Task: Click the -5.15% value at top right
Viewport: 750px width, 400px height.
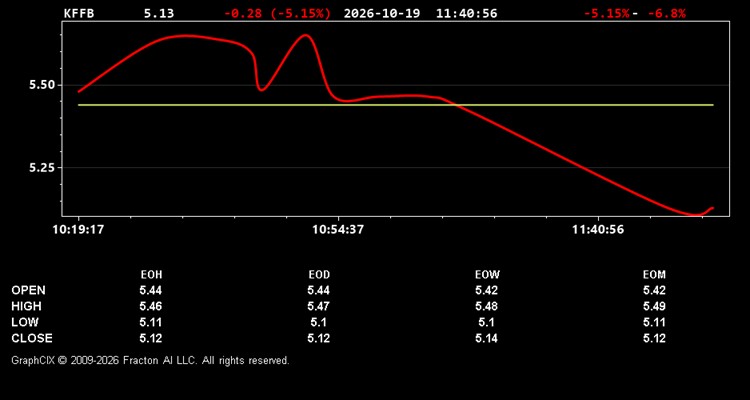Action: point(607,13)
